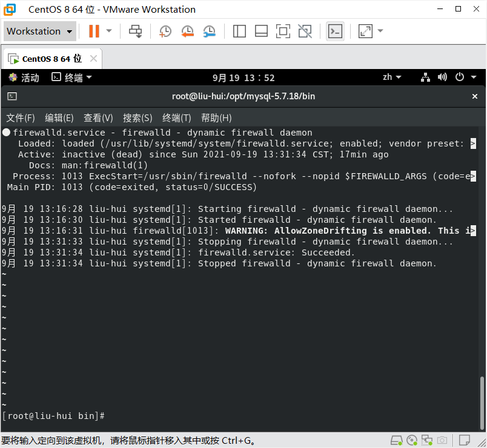
Task: Close the root@liu-hui terminal window
Action: (x=474, y=96)
